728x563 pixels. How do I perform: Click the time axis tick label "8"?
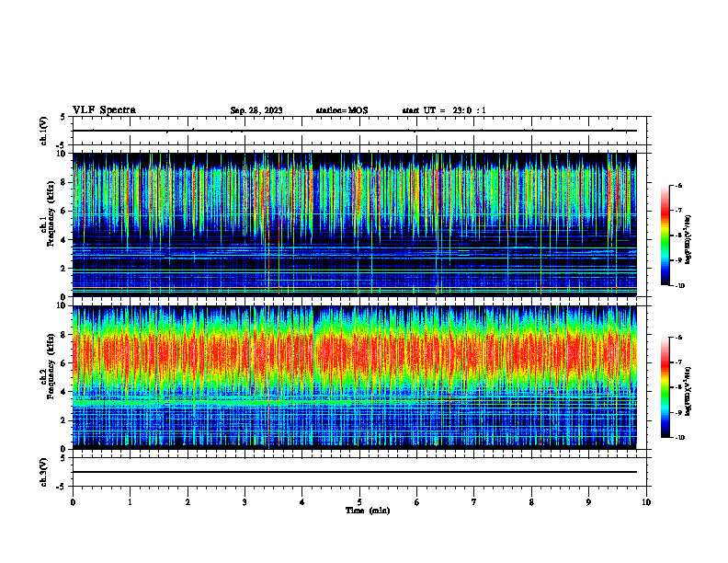pos(531,502)
